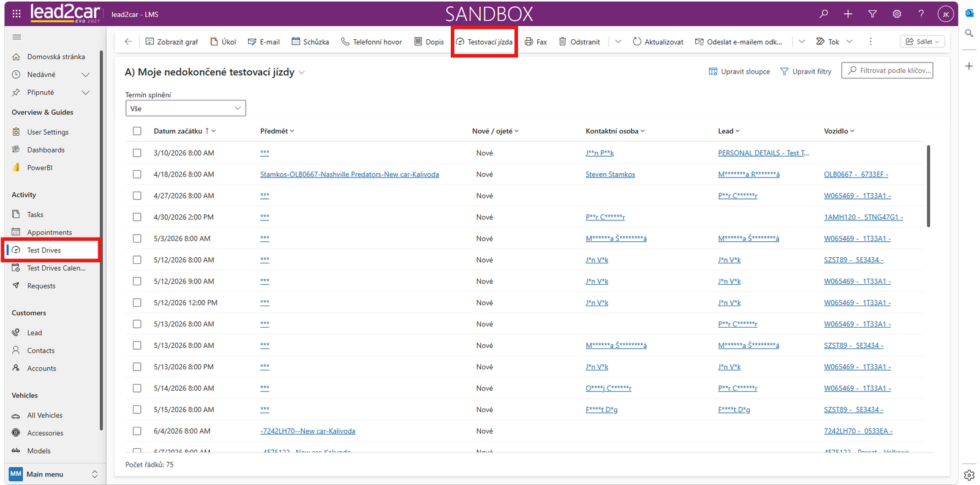Open the settings gear in the header
The width and height of the screenshot is (980, 485).
click(897, 14)
